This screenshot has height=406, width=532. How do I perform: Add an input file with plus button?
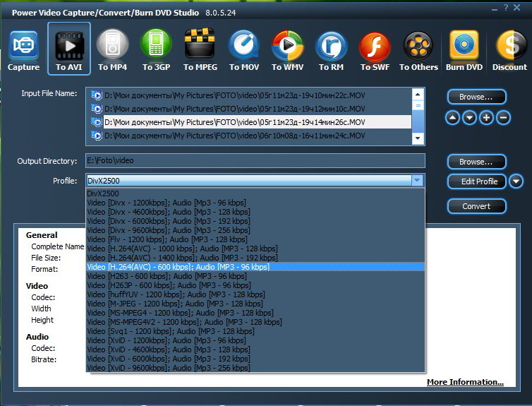[486, 118]
